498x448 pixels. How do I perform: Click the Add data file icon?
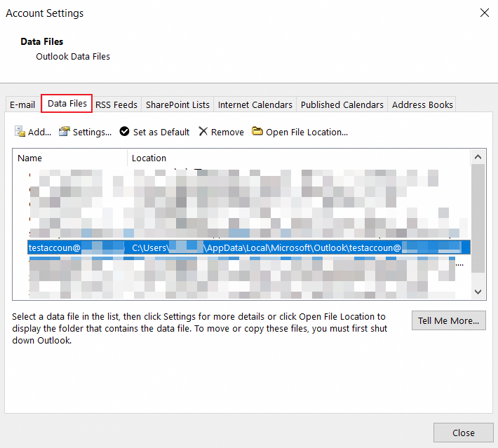(x=20, y=131)
